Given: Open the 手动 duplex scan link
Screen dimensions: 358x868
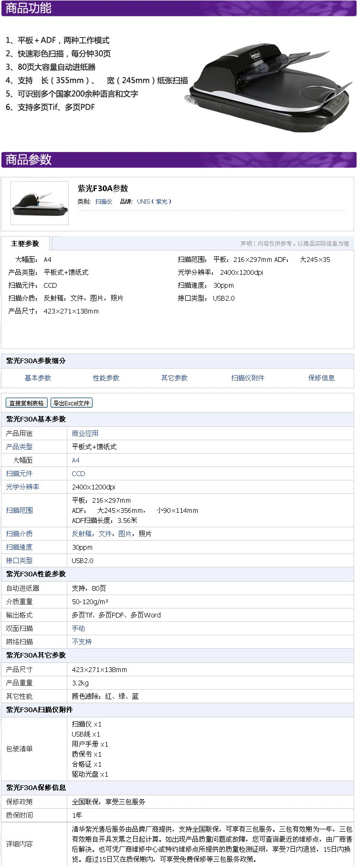Looking at the screenshot, I should pyautogui.click(x=78, y=629).
